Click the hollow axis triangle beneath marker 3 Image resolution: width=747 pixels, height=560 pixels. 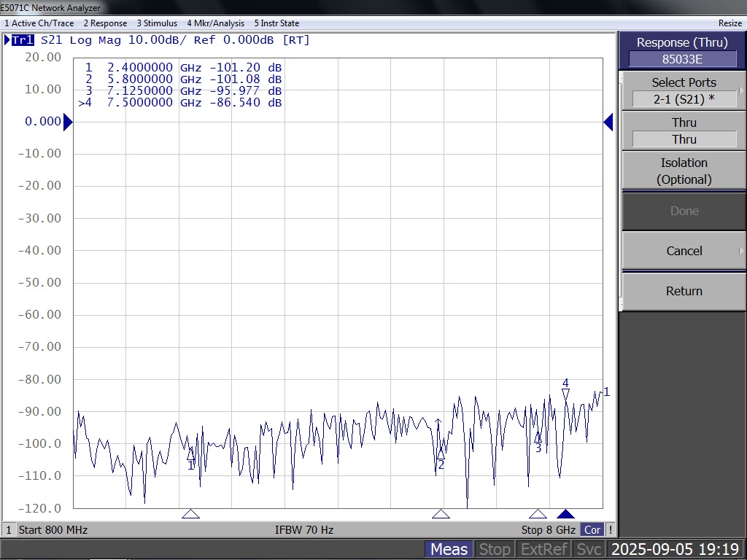pos(538,514)
